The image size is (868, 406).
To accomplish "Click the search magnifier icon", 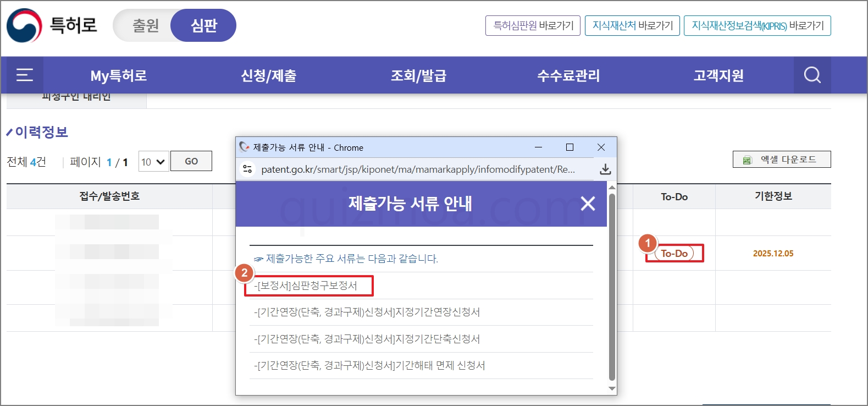I will point(812,75).
